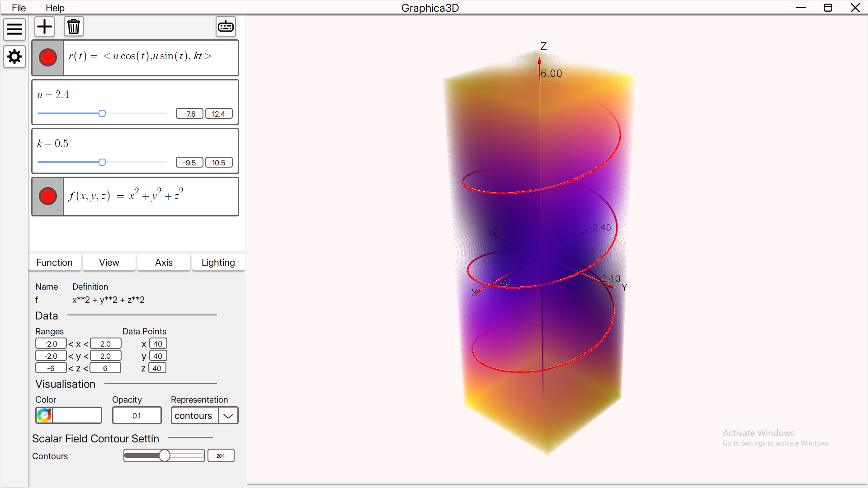Minimize the Graphica3D window

coord(801,8)
